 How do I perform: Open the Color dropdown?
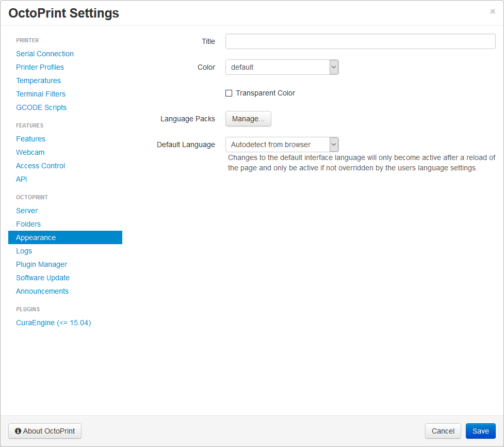[x=282, y=67]
